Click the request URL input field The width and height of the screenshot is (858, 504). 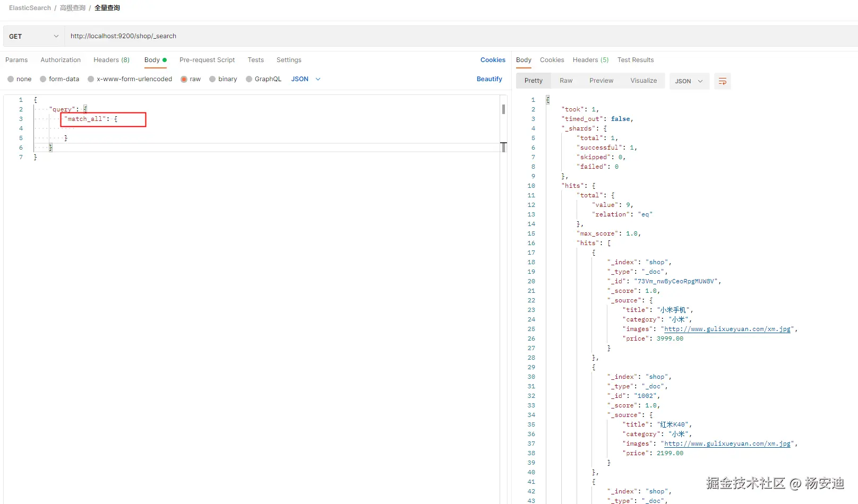coord(461,37)
